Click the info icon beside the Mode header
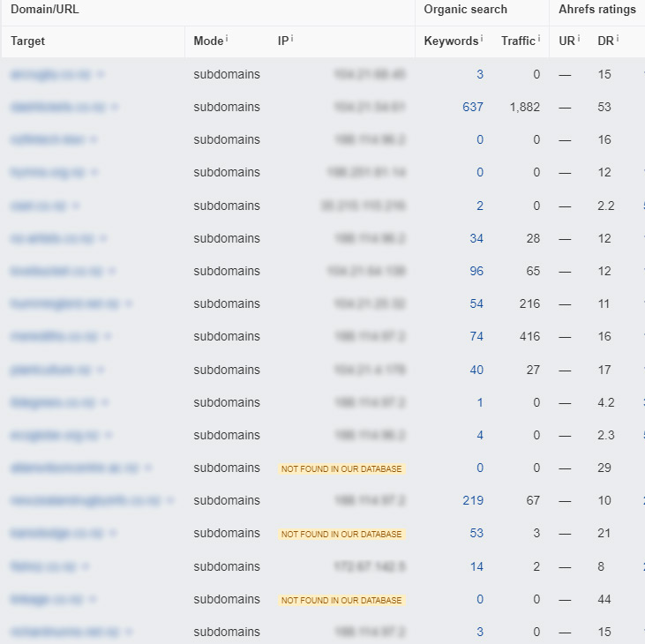 point(227,39)
